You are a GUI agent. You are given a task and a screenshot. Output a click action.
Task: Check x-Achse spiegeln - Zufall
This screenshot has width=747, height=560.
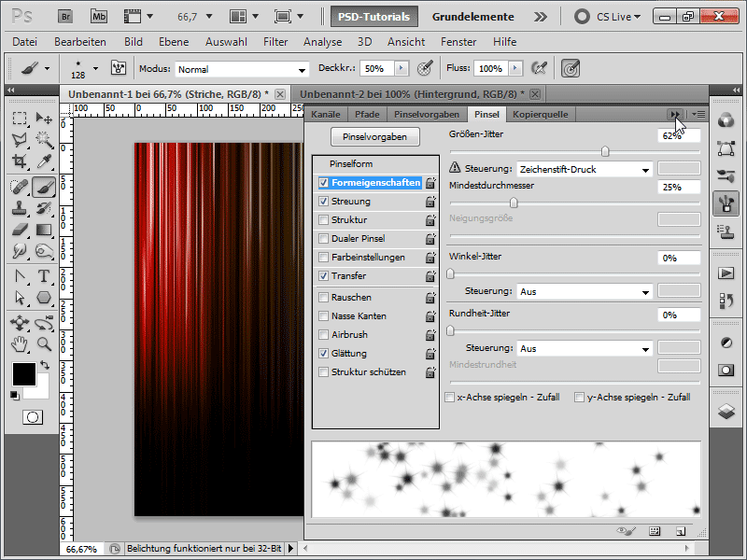(x=449, y=398)
